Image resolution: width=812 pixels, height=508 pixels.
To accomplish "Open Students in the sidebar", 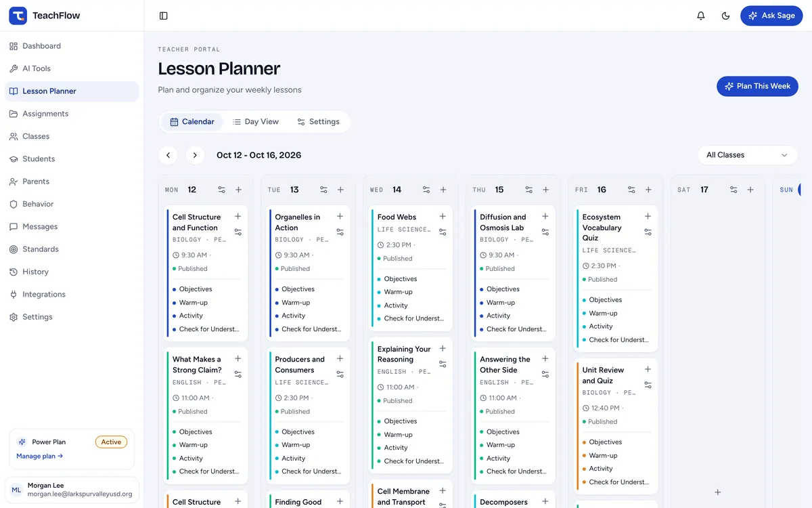I will click(72, 158).
